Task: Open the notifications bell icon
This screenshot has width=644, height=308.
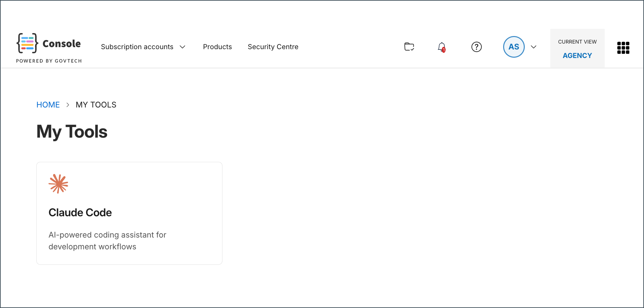Action: 442,47
